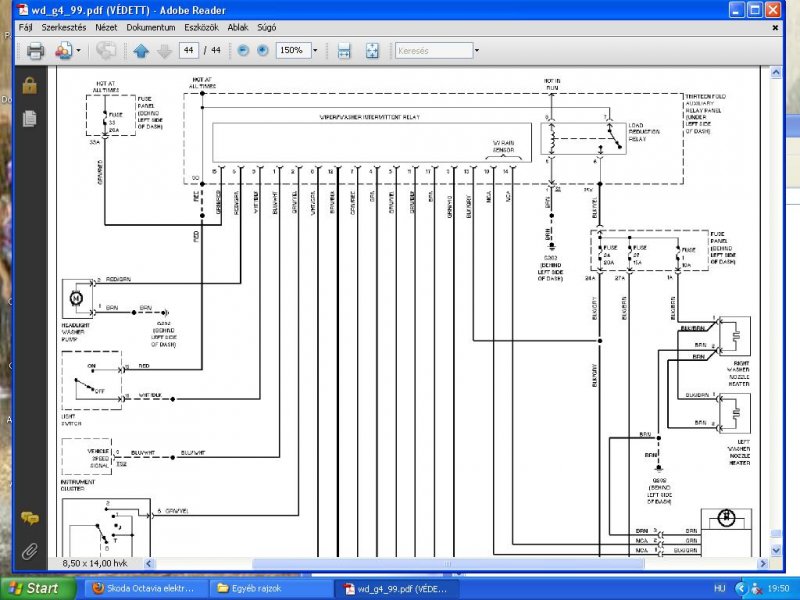Click the Print icon in toolbar
This screenshot has width=800, height=600.
(x=35, y=51)
